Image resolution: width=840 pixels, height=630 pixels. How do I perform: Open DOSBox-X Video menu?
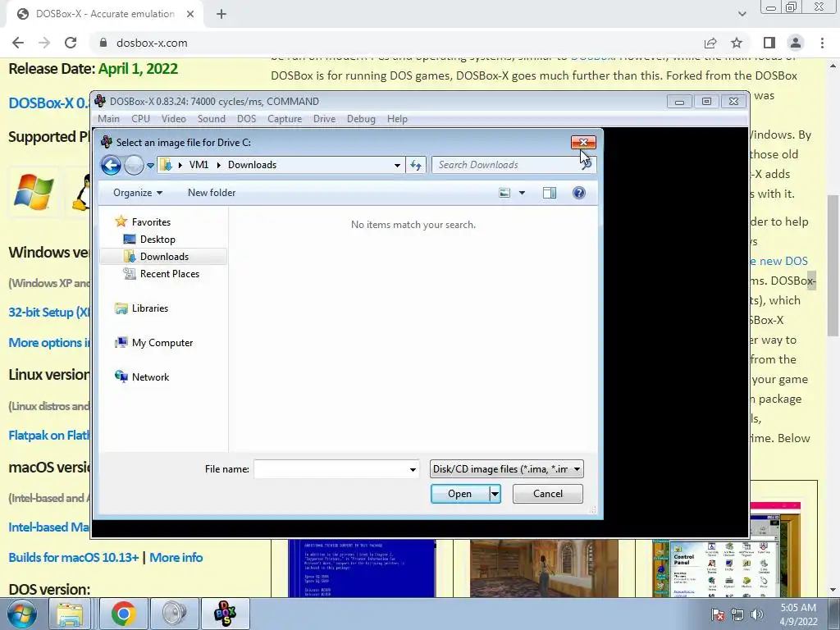coord(174,119)
